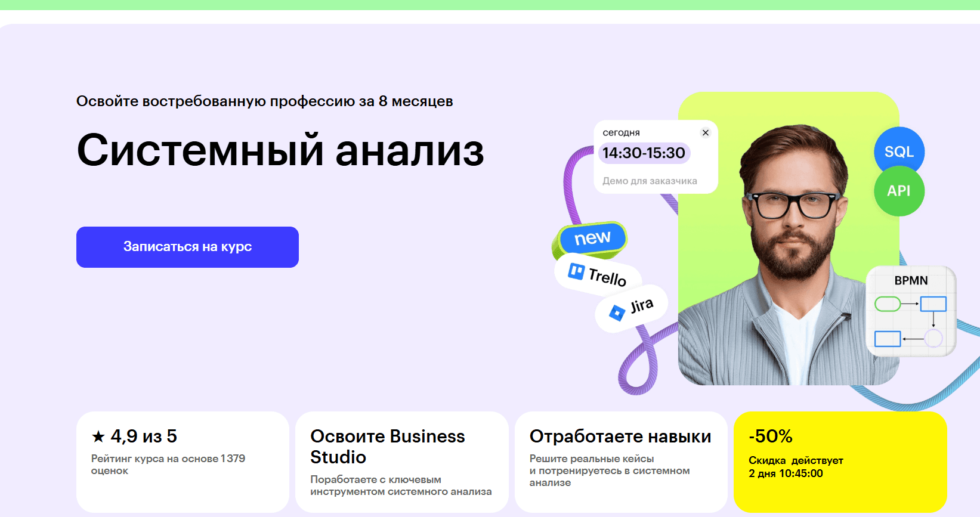The height and width of the screenshot is (517, 980).
Task: Click the "Системный анализ" main heading
Action: click(x=280, y=150)
